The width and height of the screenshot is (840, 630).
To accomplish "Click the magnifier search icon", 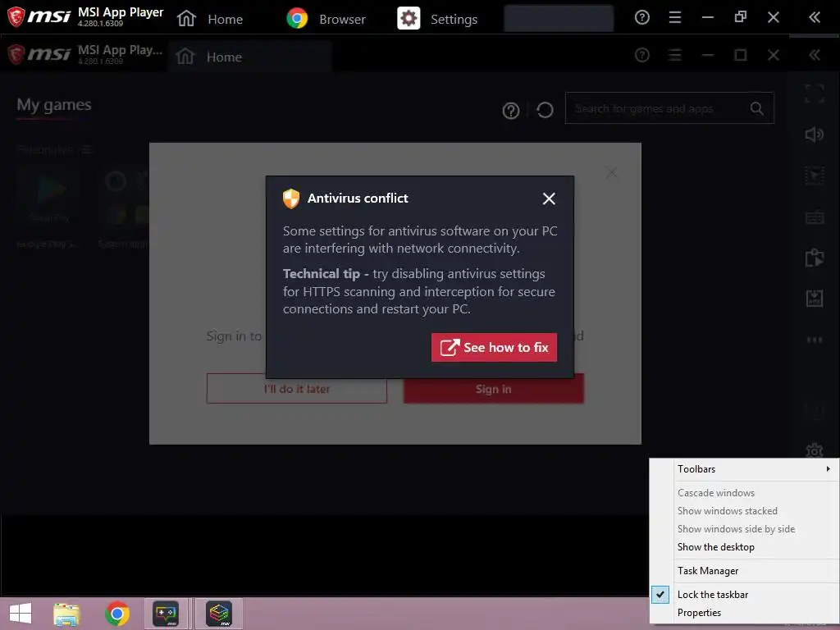I will 756,109.
